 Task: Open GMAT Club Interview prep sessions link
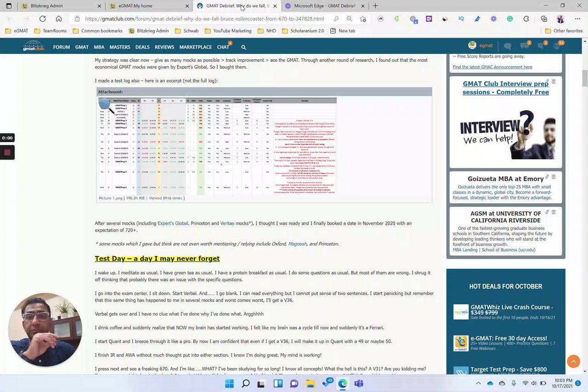[x=505, y=88]
